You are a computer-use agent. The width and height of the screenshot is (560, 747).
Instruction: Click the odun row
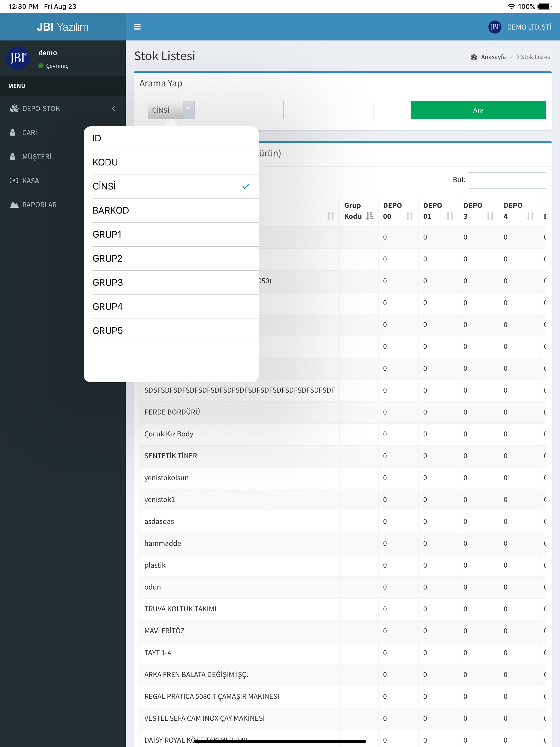tap(343, 587)
